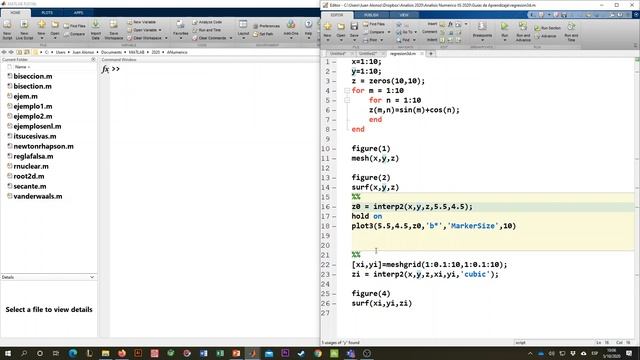Switch to the VIEW tab in Editor
Screen dimensions: 640x360
(x=404, y=15)
